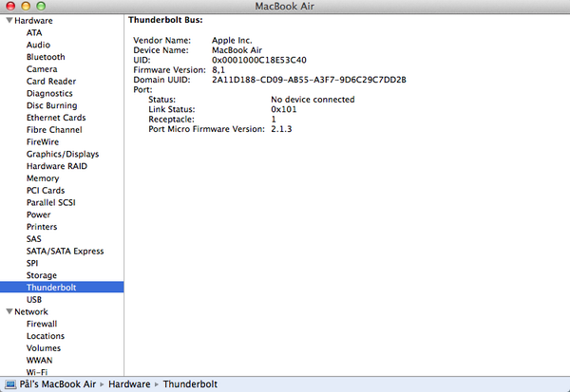Screen dimensions: 570x392
Task: Click the computer icon in path bar
Action: point(10,384)
